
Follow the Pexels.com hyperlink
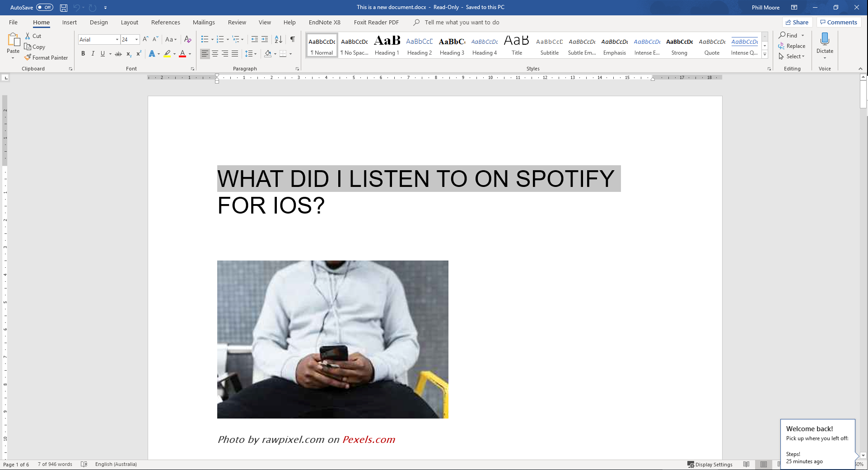pyautogui.click(x=368, y=439)
